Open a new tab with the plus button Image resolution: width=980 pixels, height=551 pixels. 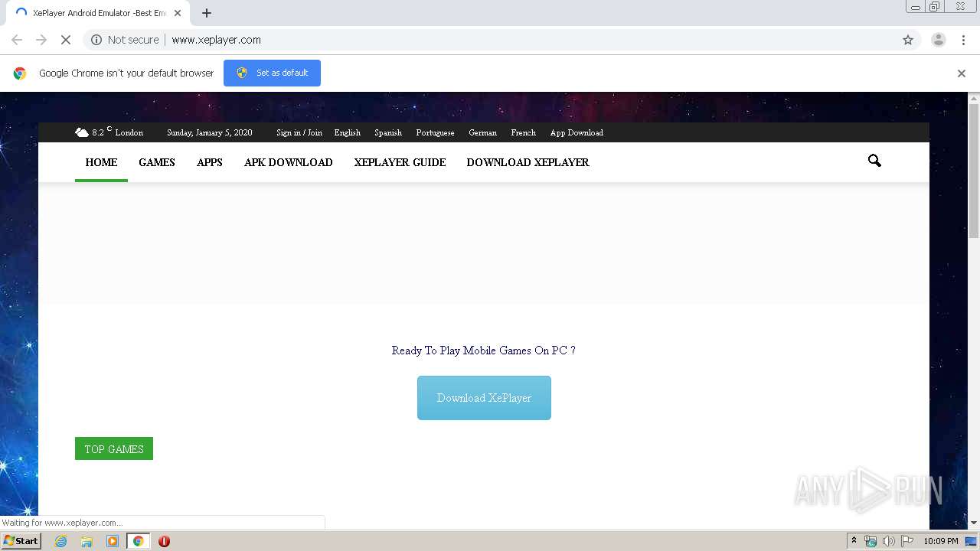(x=207, y=13)
